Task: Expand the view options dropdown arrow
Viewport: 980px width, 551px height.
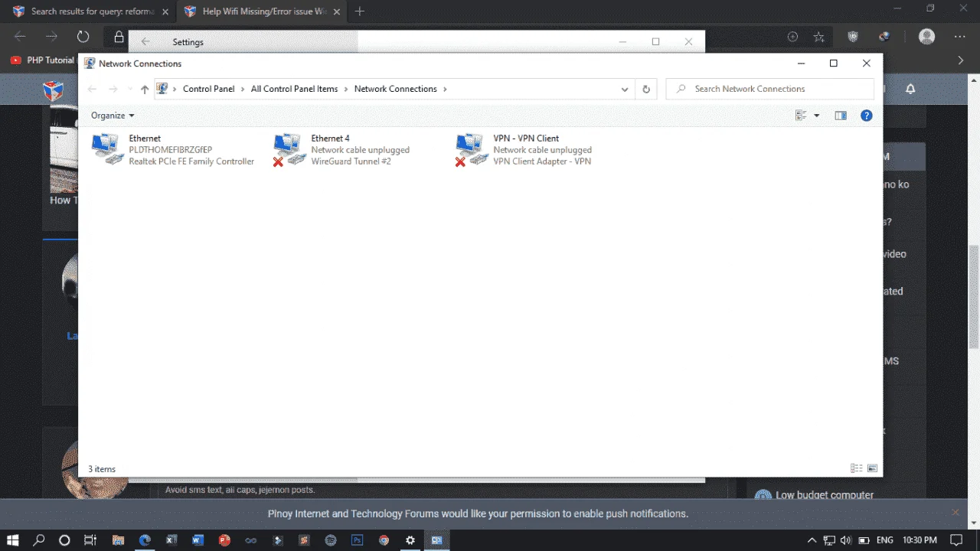Action: (816, 116)
